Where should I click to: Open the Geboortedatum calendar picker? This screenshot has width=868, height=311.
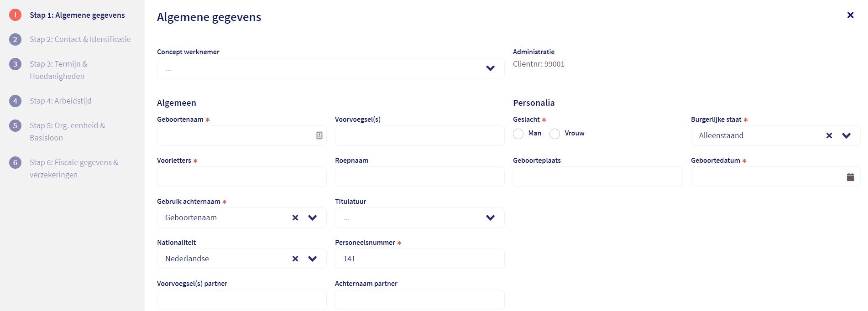(x=850, y=177)
